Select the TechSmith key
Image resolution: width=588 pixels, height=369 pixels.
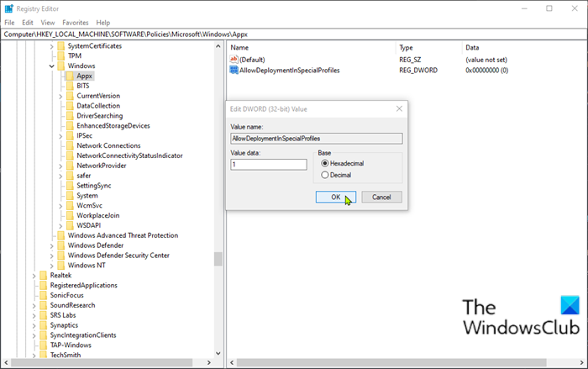click(66, 355)
